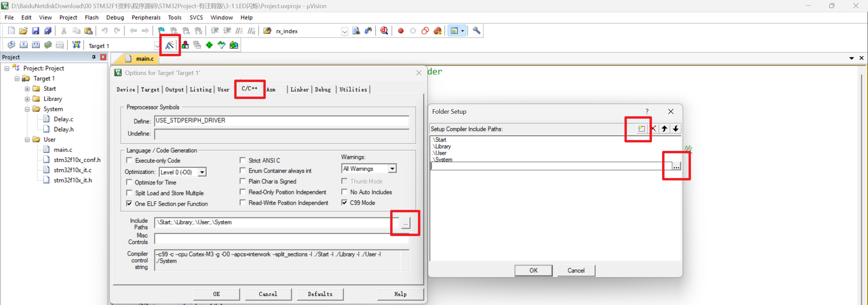This screenshot has width=868, height=305.
Task: Open Optimization level dropdown
Action: [202, 172]
